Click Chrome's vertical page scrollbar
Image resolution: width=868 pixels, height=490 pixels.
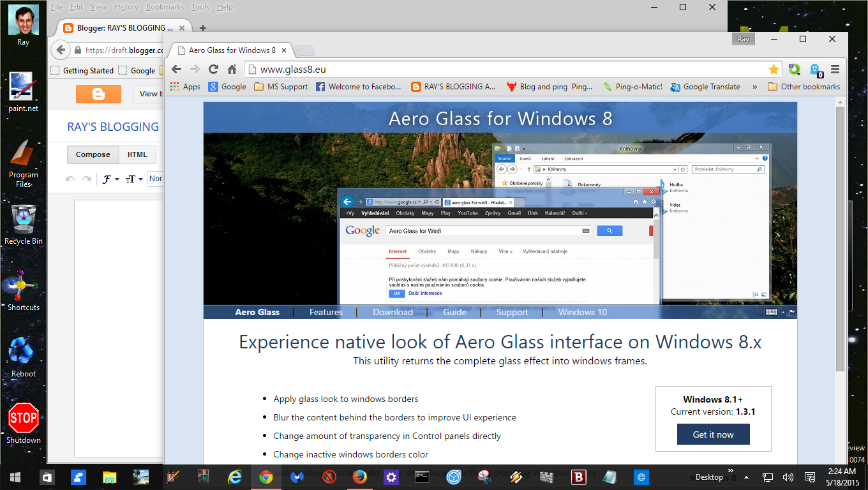841,239
